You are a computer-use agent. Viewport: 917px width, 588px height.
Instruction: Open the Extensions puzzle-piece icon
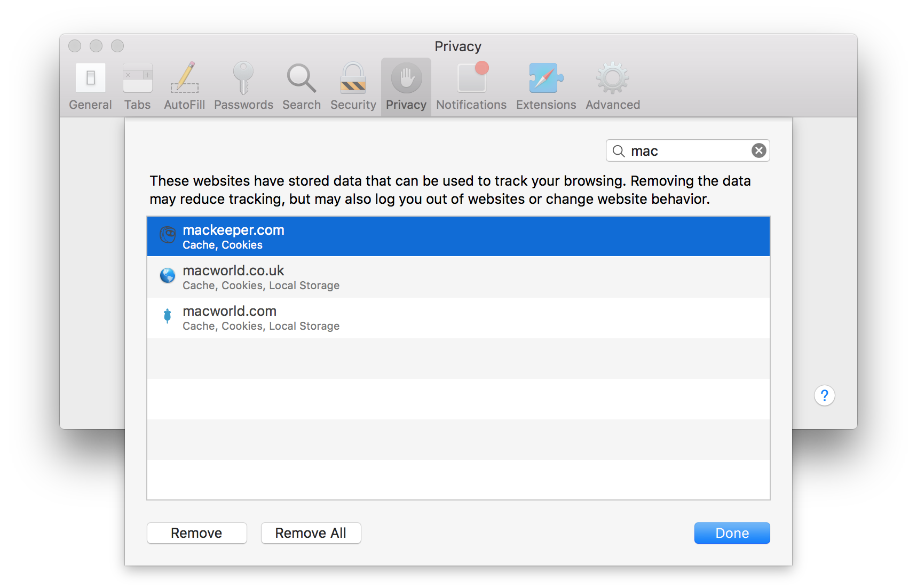click(x=546, y=78)
